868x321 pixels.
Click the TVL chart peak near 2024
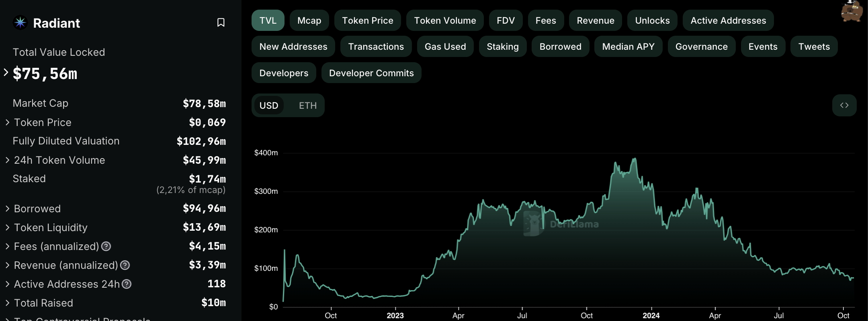click(x=635, y=158)
